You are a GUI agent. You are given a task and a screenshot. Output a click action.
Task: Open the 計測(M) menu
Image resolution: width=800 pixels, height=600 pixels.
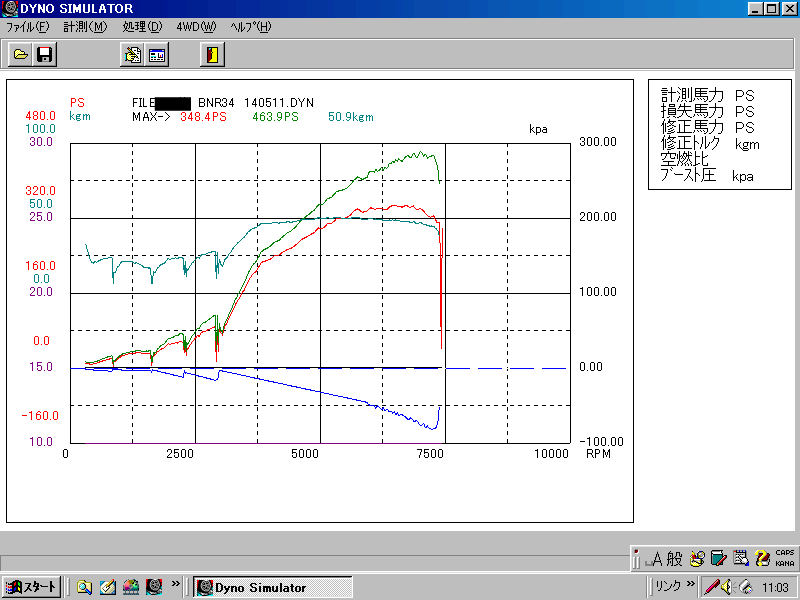[84, 27]
